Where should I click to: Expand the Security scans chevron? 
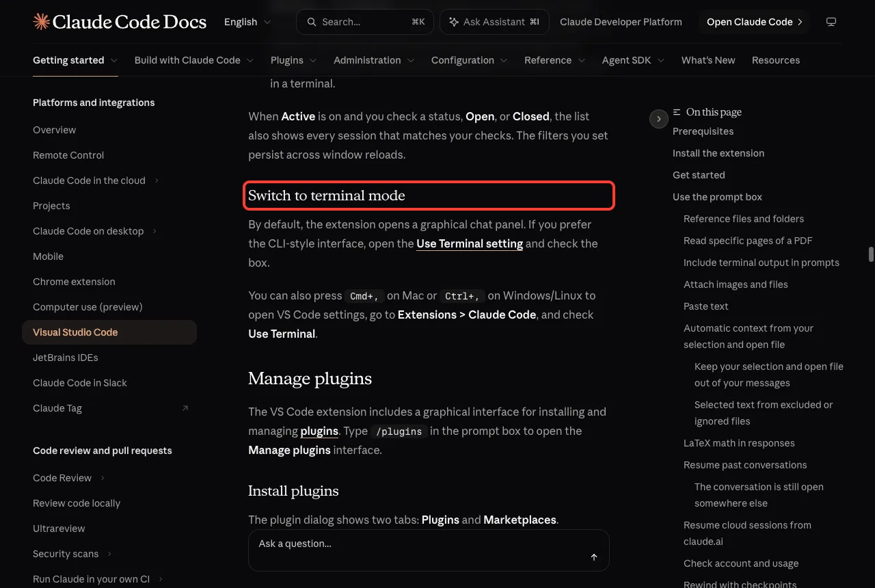click(x=109, y=554)
